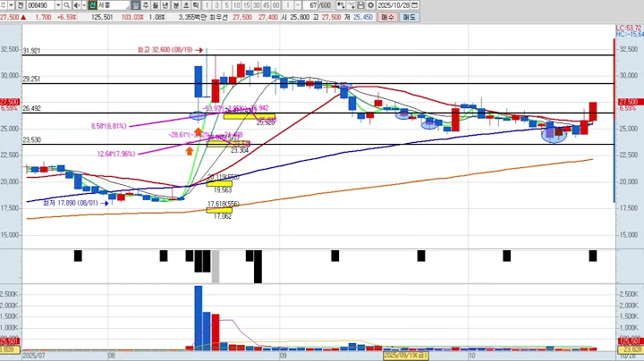The image size is (644, 361).
Task: Click the chart type candlestick icon
Action: [x=341, y=5]
